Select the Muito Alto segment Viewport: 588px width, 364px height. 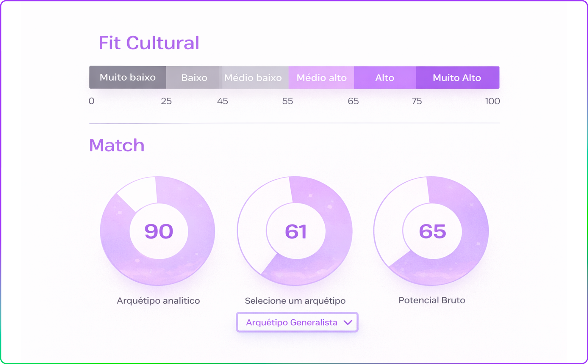(457, 78)
